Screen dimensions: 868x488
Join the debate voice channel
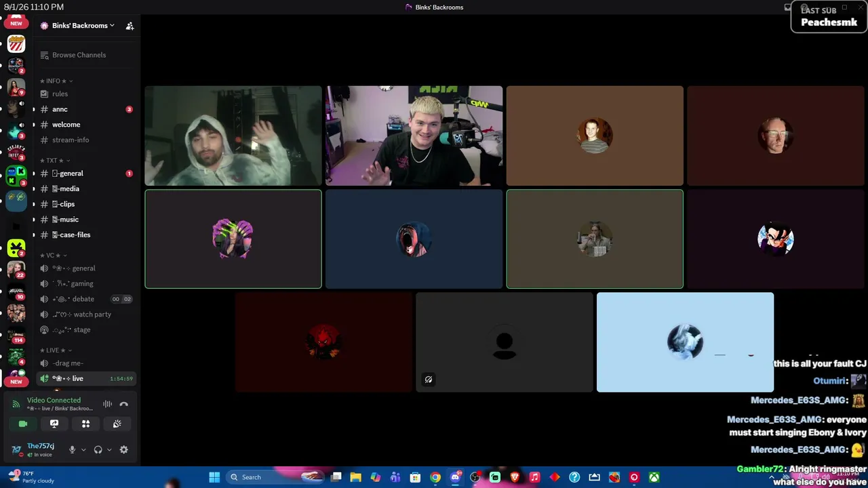[x=86, y=299]
